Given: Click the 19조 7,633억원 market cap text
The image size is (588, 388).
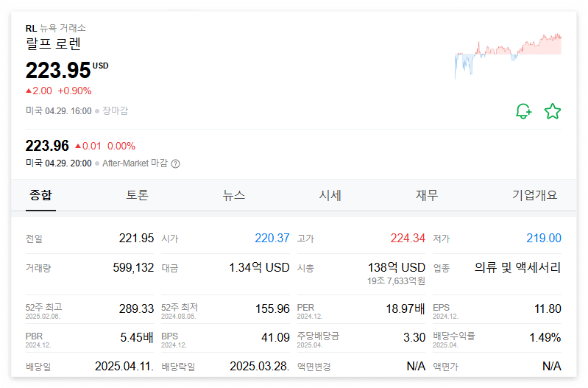Looking at the screenshot, I should click(x=397, y=281).
